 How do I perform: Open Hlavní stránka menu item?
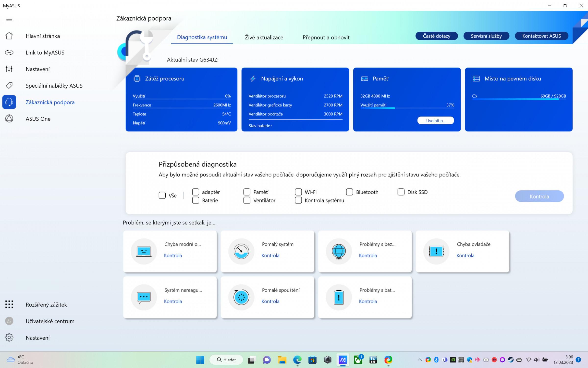pyautogui.click(x=43, y=36)
